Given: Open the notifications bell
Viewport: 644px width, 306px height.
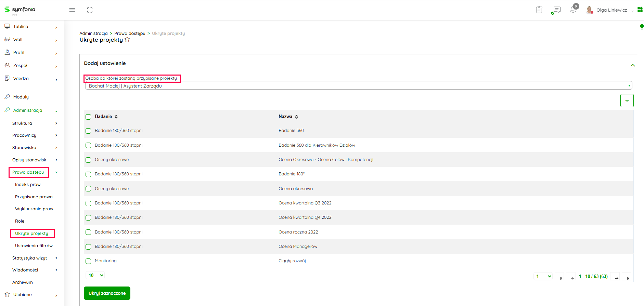Looking at the screenshot, I should tap(573, 10).
